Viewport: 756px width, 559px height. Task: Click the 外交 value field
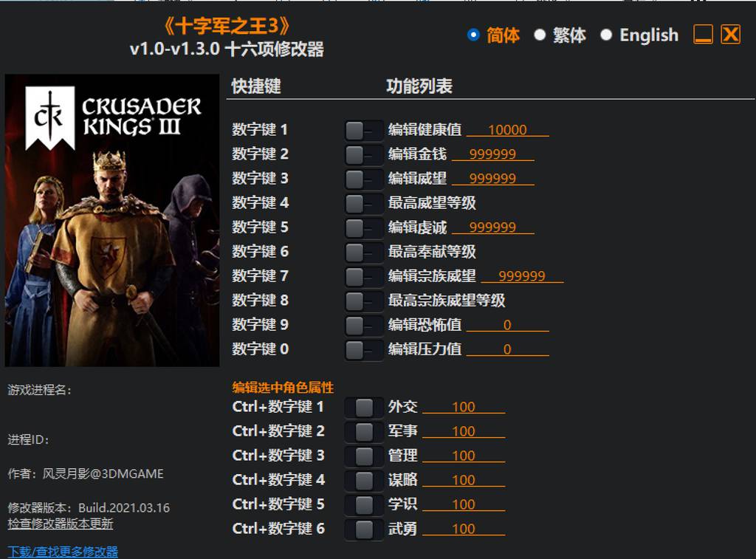pyautogui.click(x=464, y=407)
